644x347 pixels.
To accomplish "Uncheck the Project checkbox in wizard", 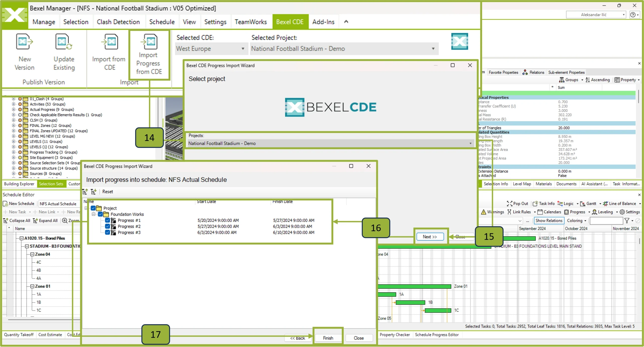I will [x=93, y=208].
